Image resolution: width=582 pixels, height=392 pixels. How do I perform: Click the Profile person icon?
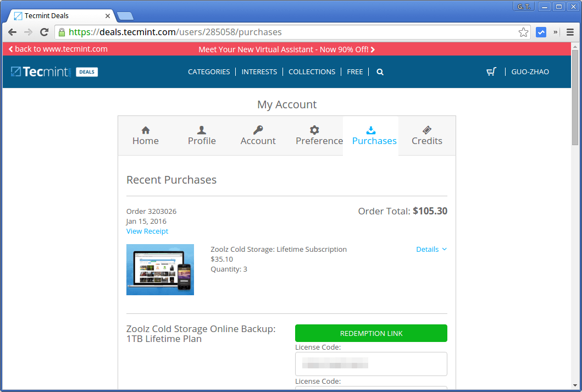coord(201,130)
